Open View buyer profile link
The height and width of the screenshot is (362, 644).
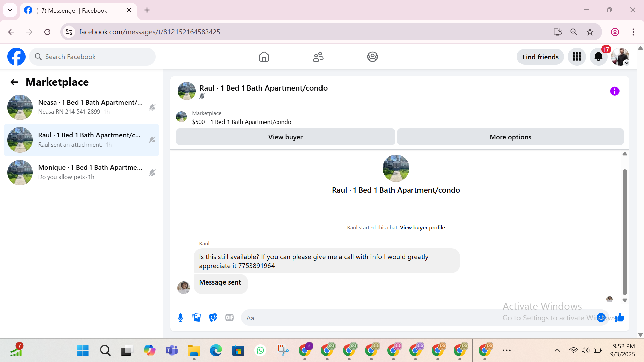click(422, 227)
